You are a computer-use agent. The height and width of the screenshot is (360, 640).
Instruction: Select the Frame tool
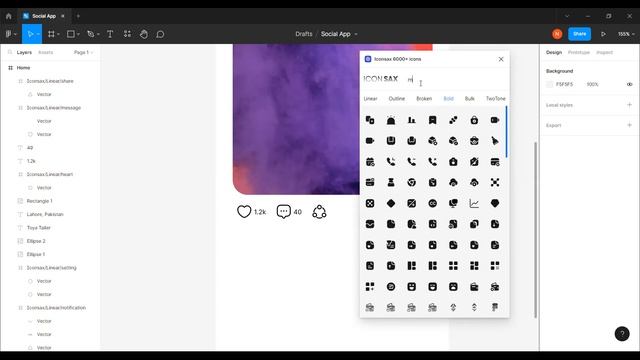pos(51,34)
